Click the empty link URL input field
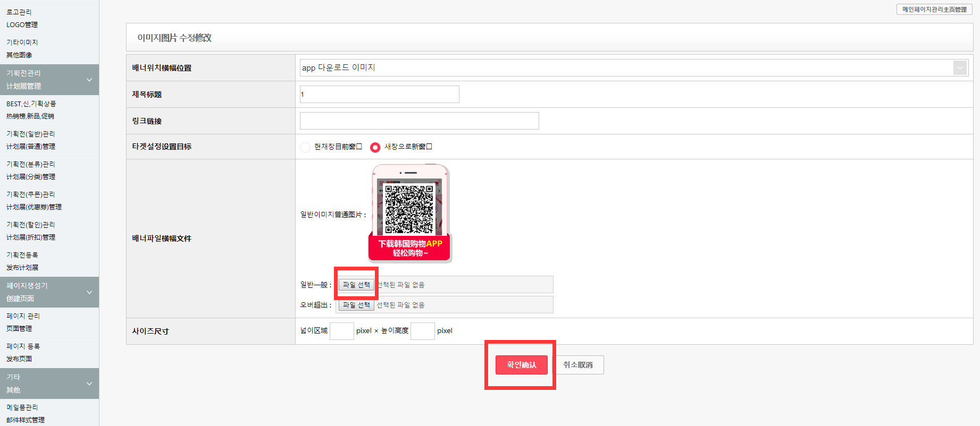Viewport: 980px width, 426px height. (x=419, y=121)
